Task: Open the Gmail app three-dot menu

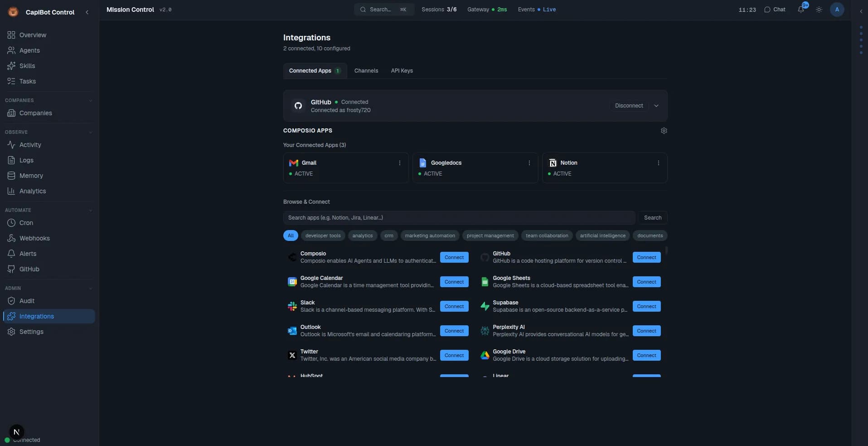Action: tap(400, 163)
